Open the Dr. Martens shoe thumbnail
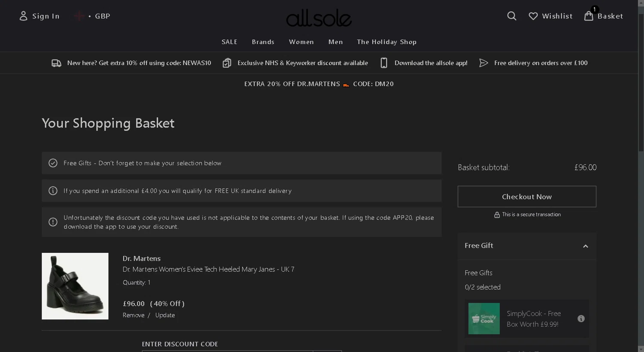Screen dimensions: 644x352 pyautogui.click(x=75, y=286)
